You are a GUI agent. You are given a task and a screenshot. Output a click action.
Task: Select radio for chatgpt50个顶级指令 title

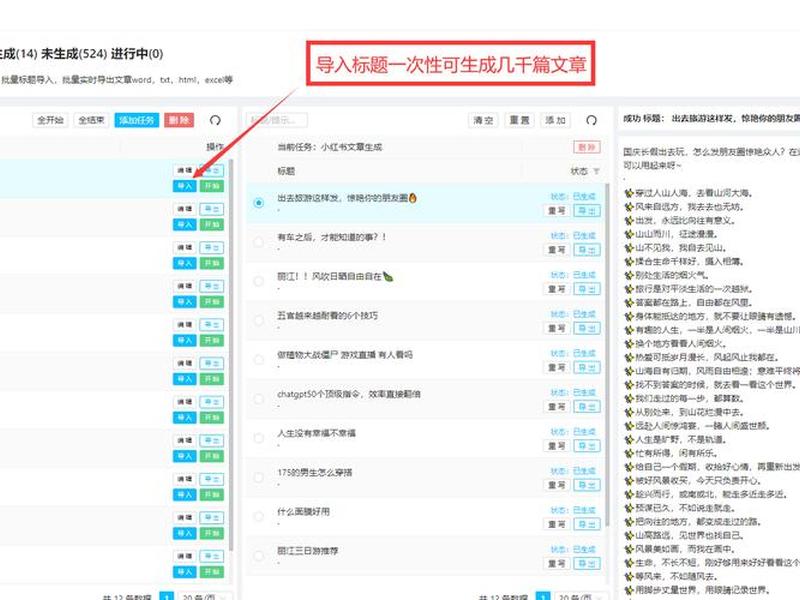click(259, 399)
